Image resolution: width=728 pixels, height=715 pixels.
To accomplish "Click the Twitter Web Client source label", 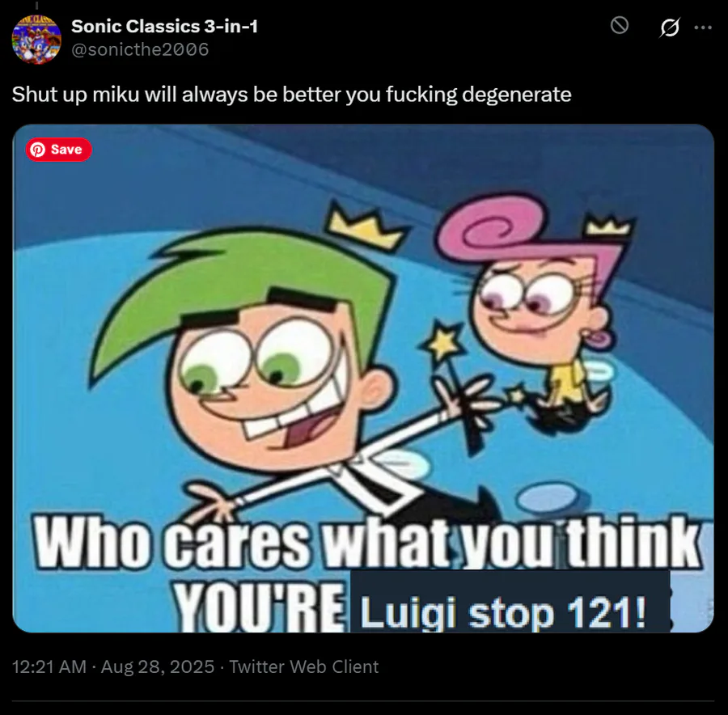I will click(x=304, y=666).
